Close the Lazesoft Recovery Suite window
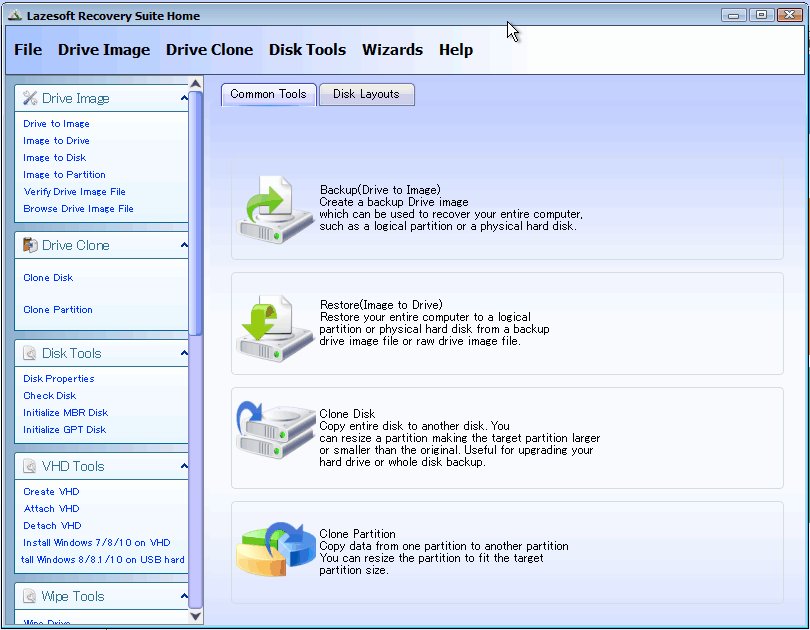The image size is (810, 630). [x=789, y=15]
